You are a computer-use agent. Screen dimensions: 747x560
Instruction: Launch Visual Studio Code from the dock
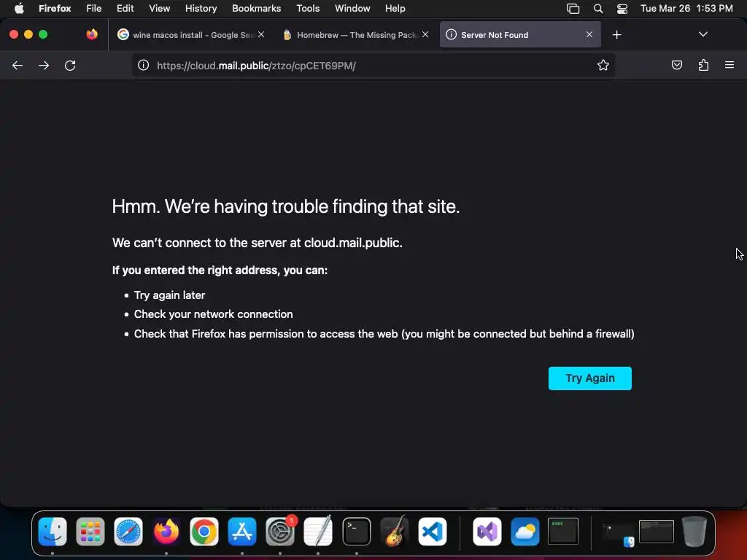pyautogui.click(x=433, y=532)
